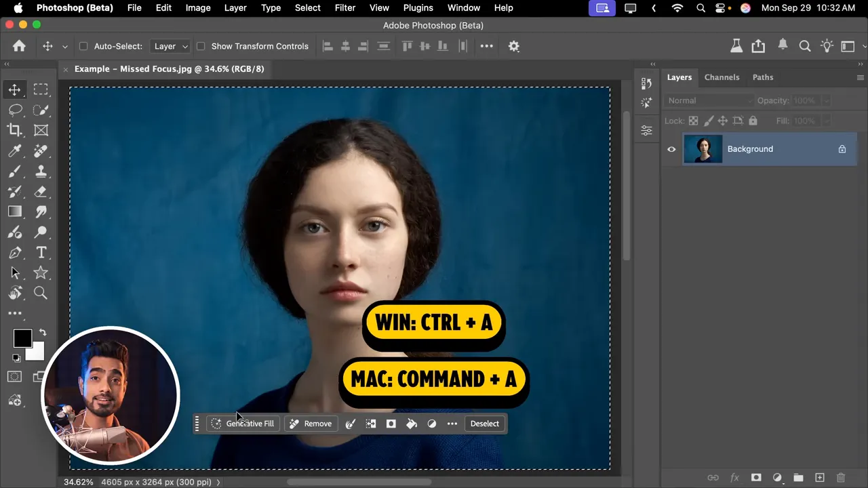Open the options bar settings gear
The image size is (868, 488).
click(x=514, y=46)
